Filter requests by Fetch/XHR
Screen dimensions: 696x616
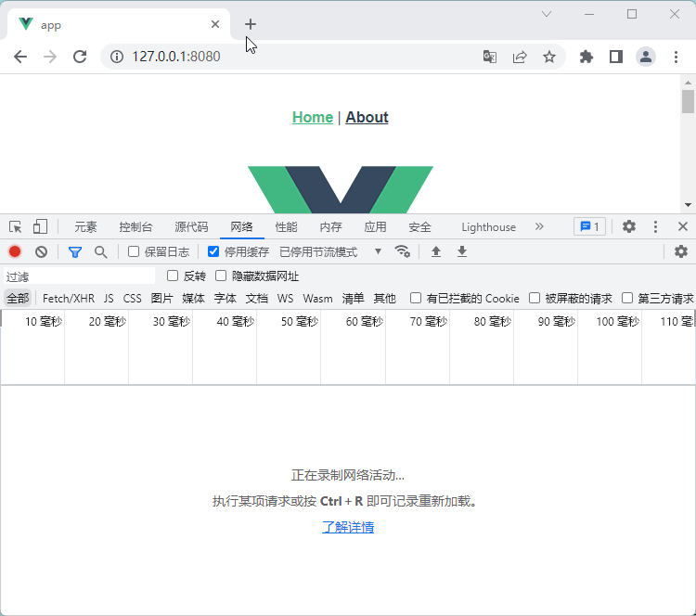(x=69, y=298)
